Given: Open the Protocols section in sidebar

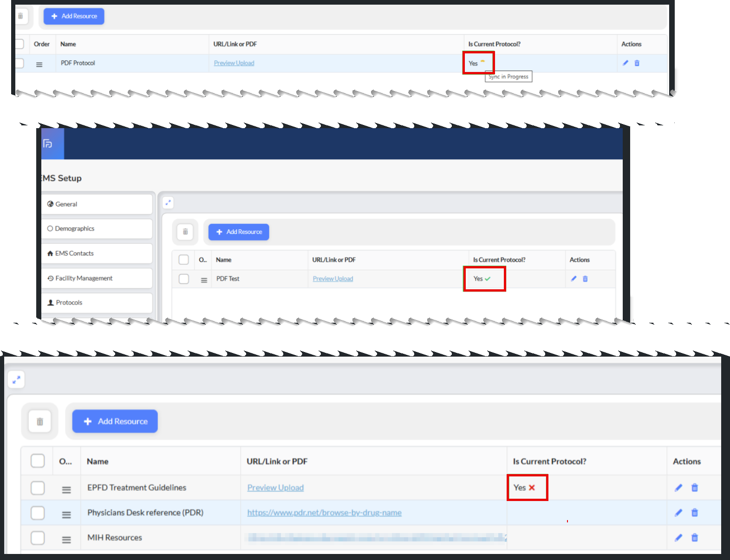Looking at the screenshot, I should [69, 303].
